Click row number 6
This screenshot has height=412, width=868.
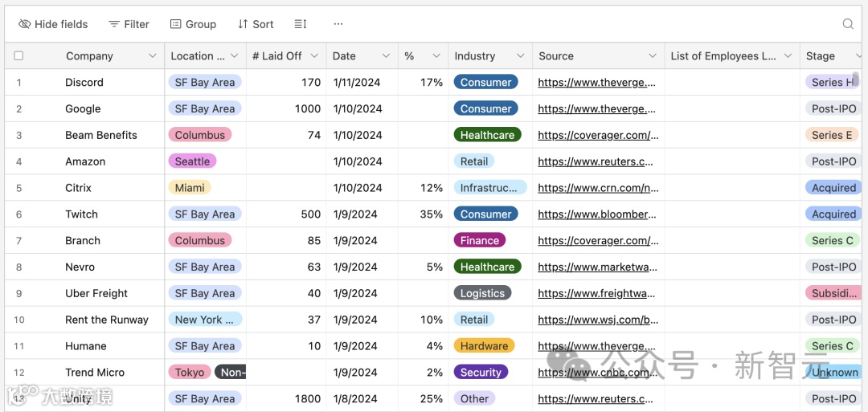pos(18,214)
